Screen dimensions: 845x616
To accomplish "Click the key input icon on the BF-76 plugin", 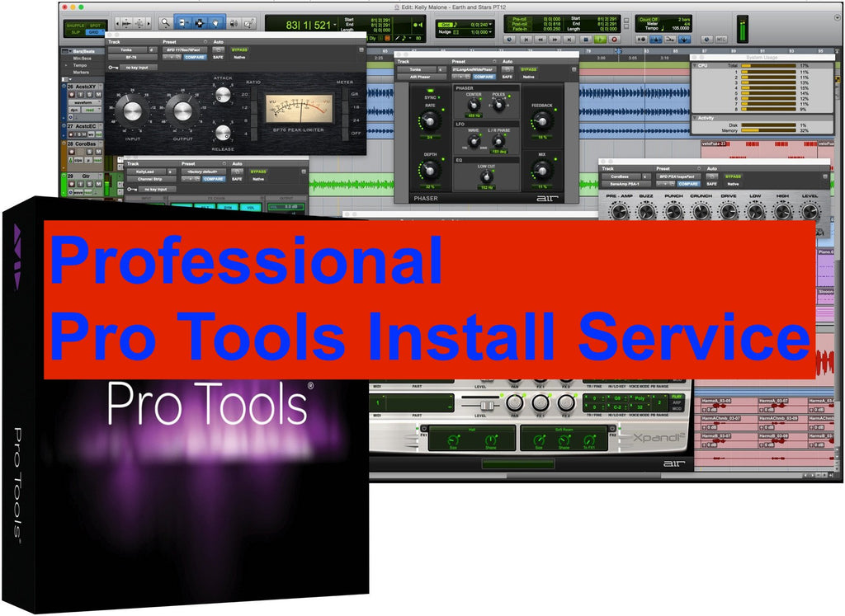I will click(112, 68).
